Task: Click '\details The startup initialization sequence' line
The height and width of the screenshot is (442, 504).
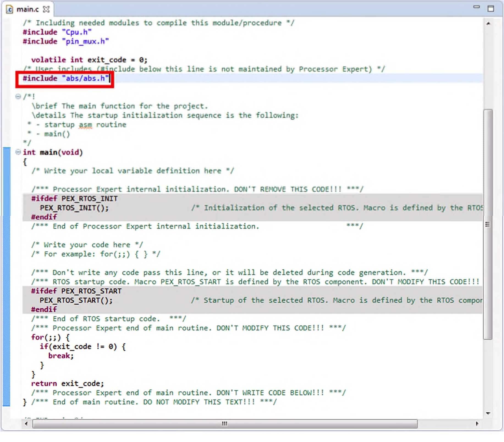Action: coord(165,115)
